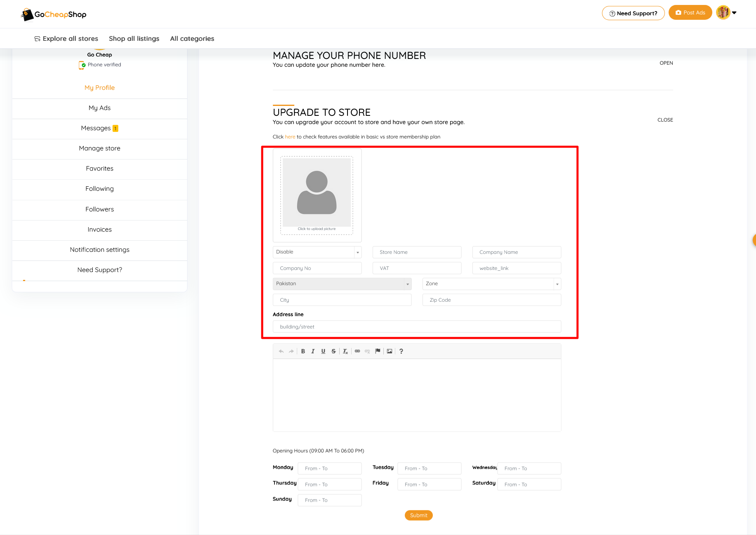Undo with the back arrow in the editor
Viewport: 756px width, 535px height.
tap(281, 351)
